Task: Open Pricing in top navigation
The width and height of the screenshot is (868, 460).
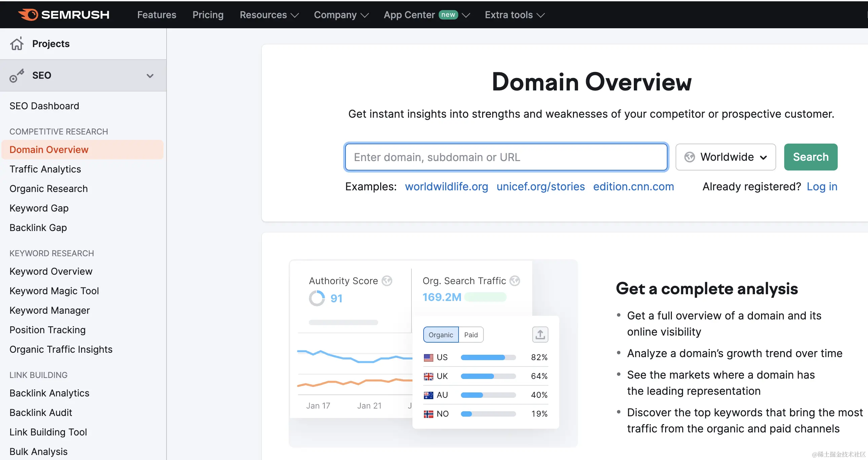Action: click(x=208, y=15)
